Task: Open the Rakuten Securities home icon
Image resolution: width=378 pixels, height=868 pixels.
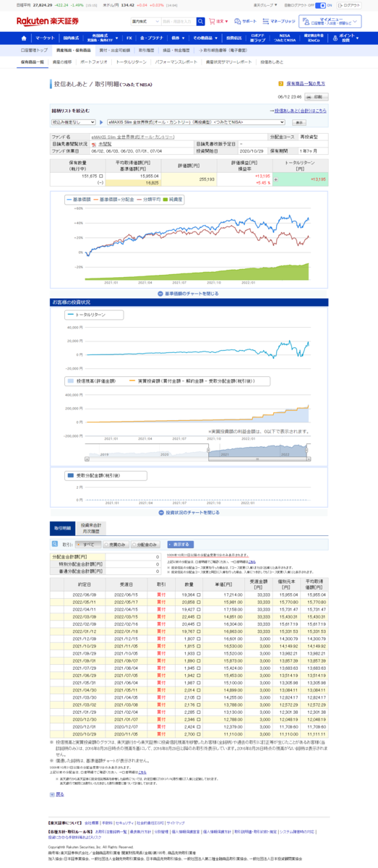Action: 23,37
